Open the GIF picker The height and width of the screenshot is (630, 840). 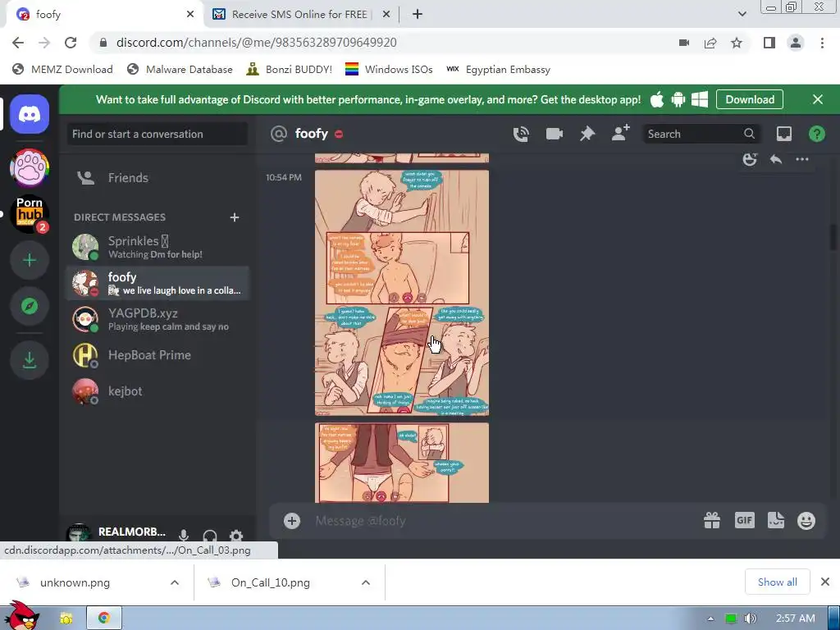click(x=745, y=520)
